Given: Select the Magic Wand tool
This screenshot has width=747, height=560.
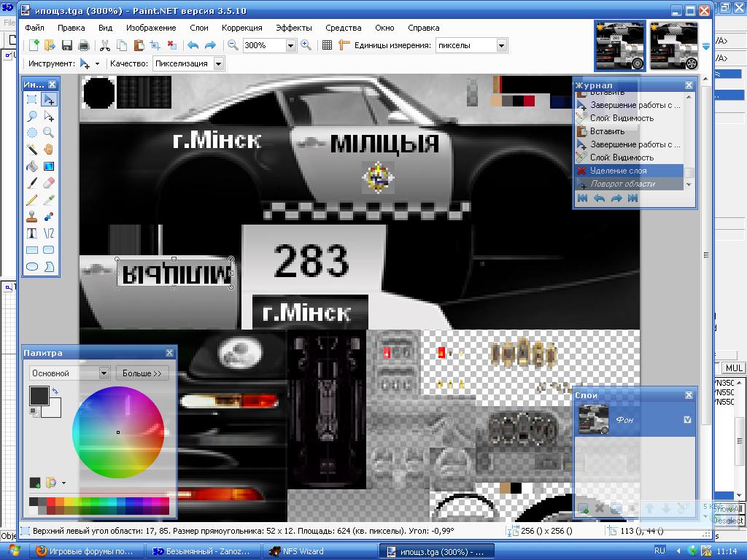Looking at the screenshot, I should point(32,149).
